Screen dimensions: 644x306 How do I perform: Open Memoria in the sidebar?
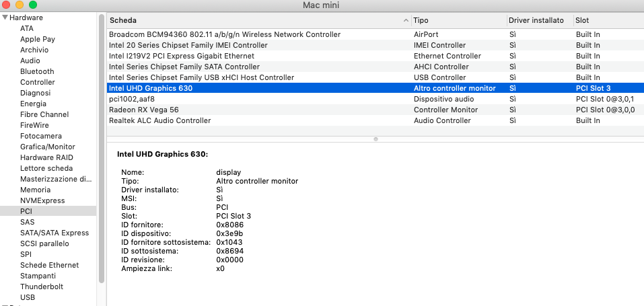tap(35, 190)
